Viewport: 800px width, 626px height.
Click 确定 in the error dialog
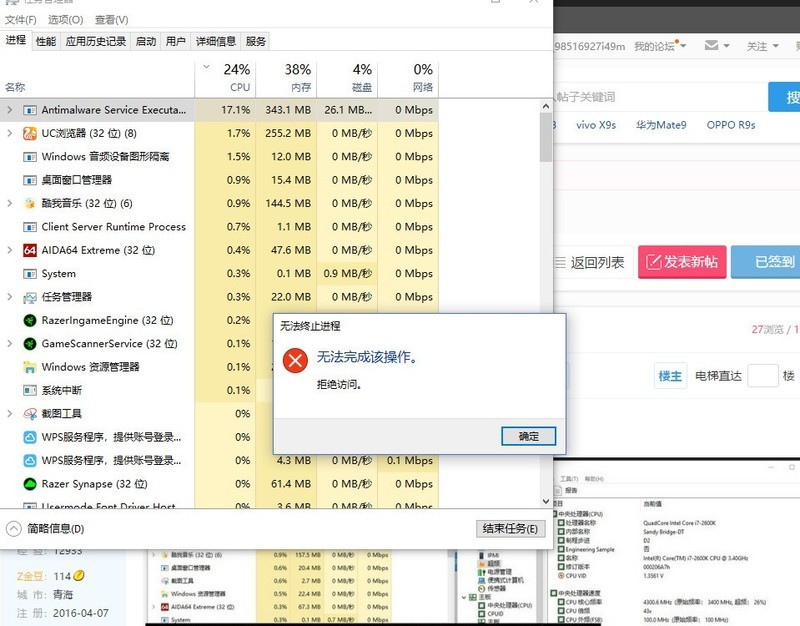pyautogui.click(x=529, y=436)
